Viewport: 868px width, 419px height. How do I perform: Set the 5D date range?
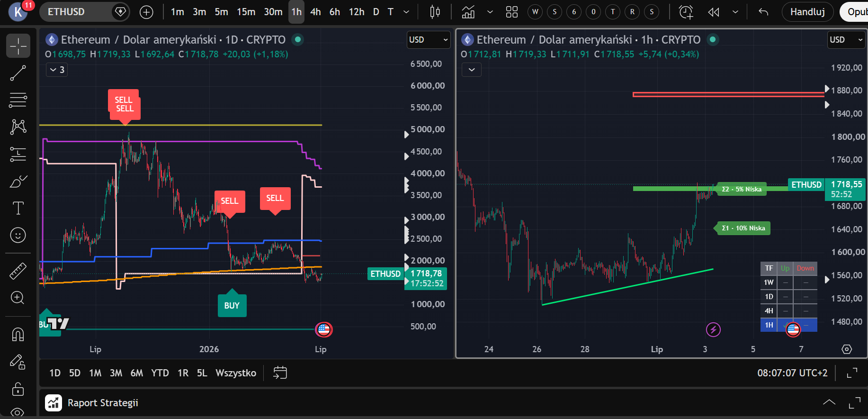pos(75,373)
